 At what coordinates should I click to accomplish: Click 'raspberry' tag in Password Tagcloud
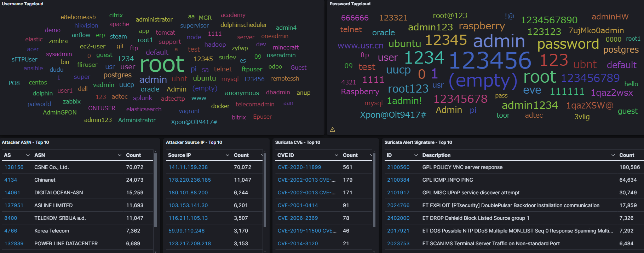coord(482,26)
